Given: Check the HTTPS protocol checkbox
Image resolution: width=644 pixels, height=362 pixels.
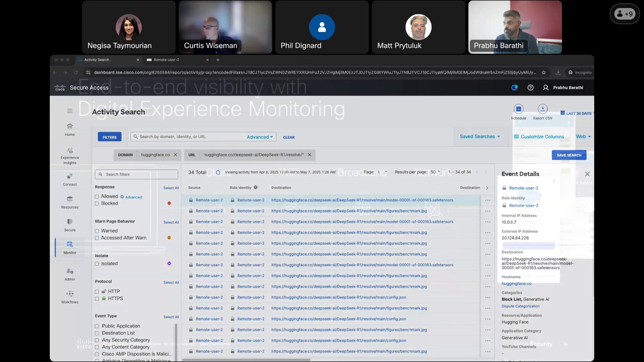Looking at the screenshot, I should [97, 299].
